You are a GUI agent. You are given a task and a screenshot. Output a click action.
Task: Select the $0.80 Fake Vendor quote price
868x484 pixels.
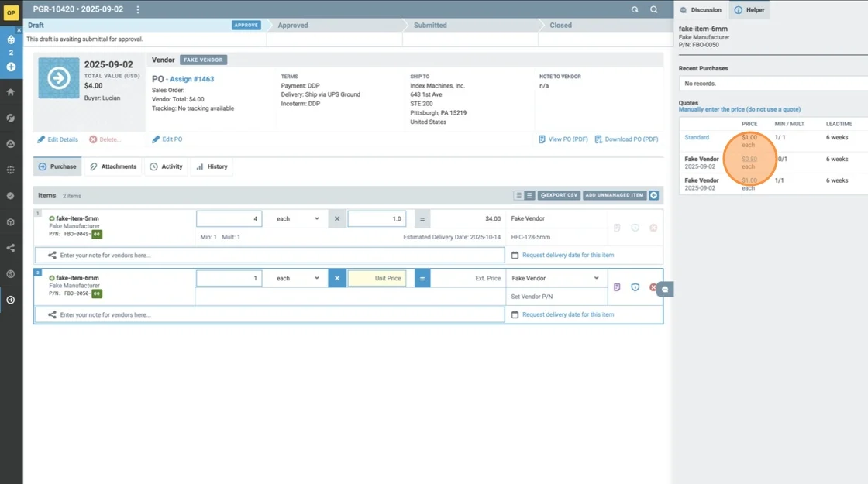click(749, 159)
